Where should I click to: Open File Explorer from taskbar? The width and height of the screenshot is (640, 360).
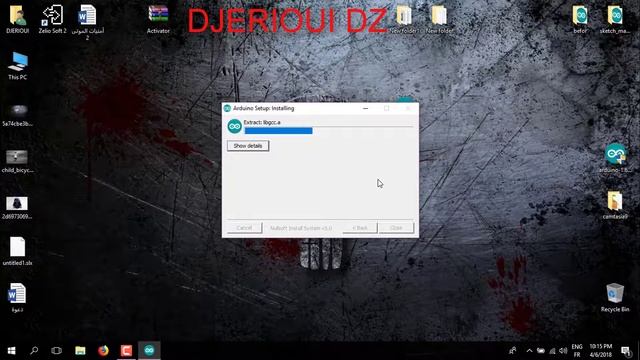80,350
